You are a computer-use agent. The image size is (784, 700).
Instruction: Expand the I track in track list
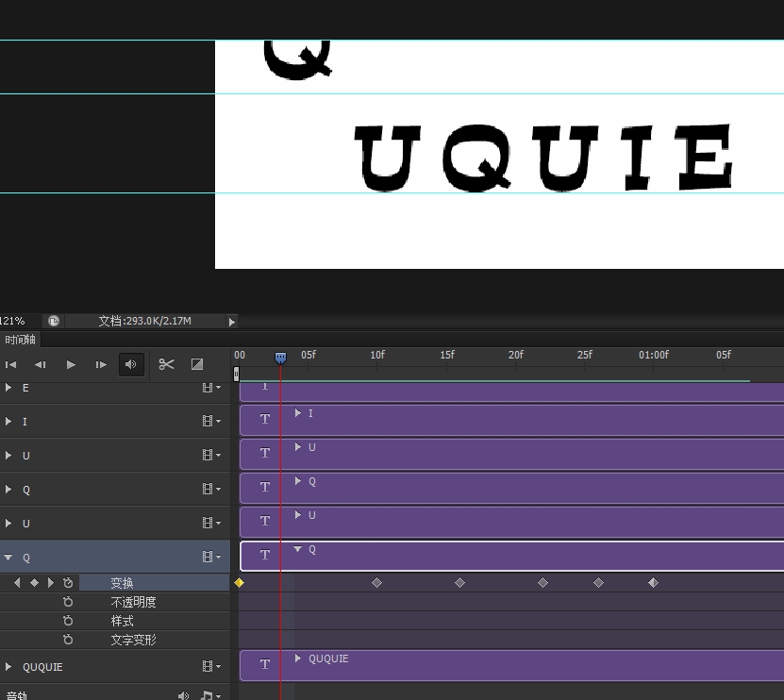point(8,422)
